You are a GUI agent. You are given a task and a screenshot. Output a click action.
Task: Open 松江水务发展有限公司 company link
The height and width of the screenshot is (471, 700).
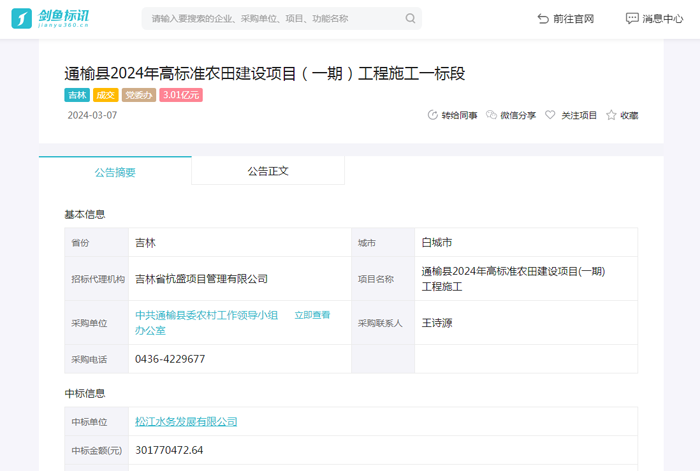click(186, 422)
